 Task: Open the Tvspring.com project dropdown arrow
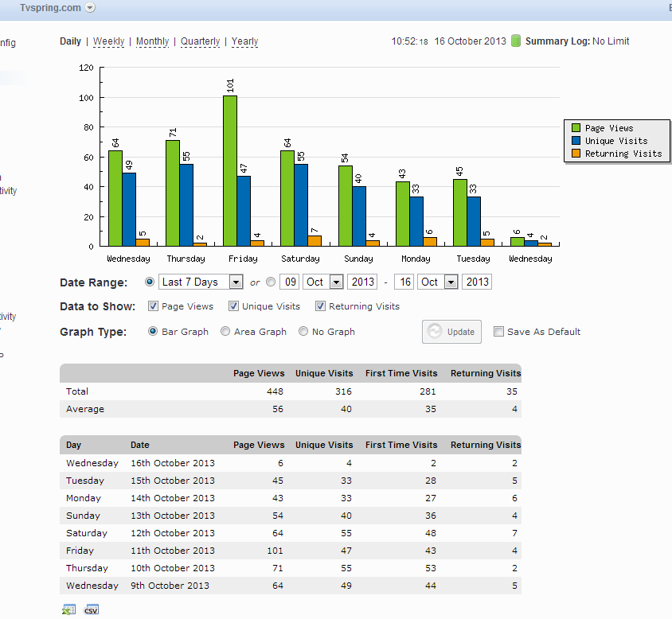coord(90,8)
